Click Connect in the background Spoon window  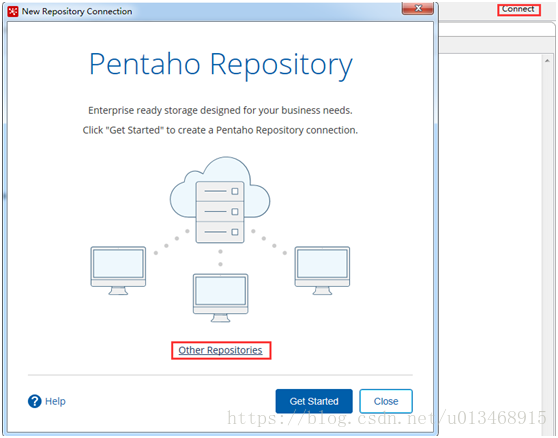pos(518,9)
